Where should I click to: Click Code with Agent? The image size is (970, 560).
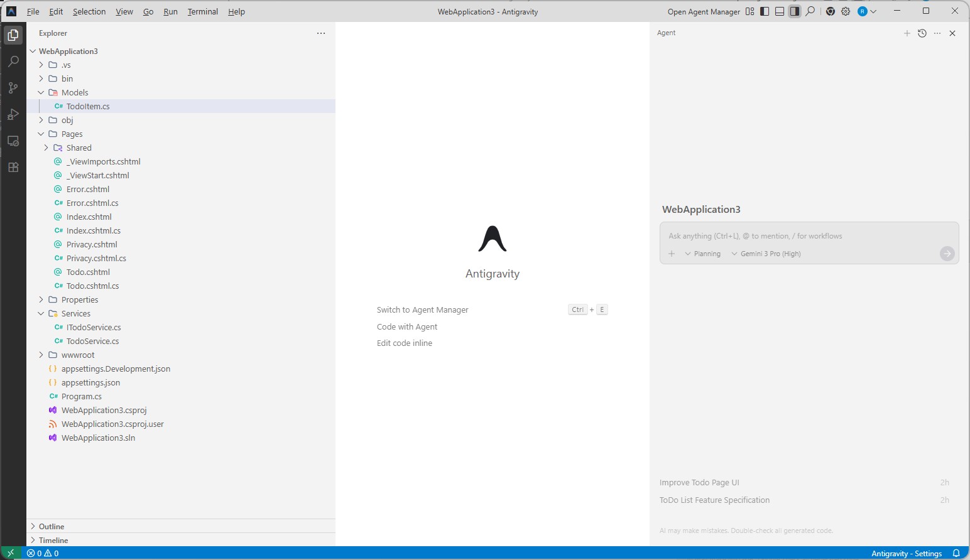[407, 326]
